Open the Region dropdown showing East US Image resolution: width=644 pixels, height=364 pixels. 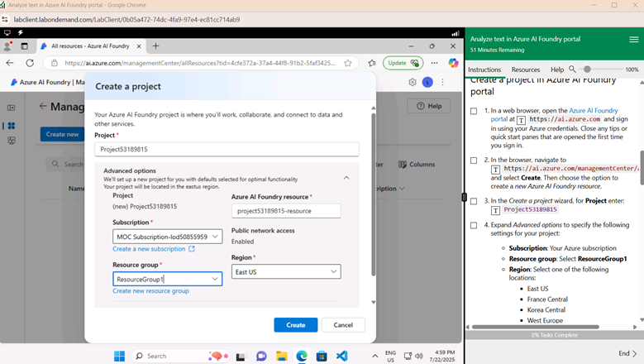[286, 271]
